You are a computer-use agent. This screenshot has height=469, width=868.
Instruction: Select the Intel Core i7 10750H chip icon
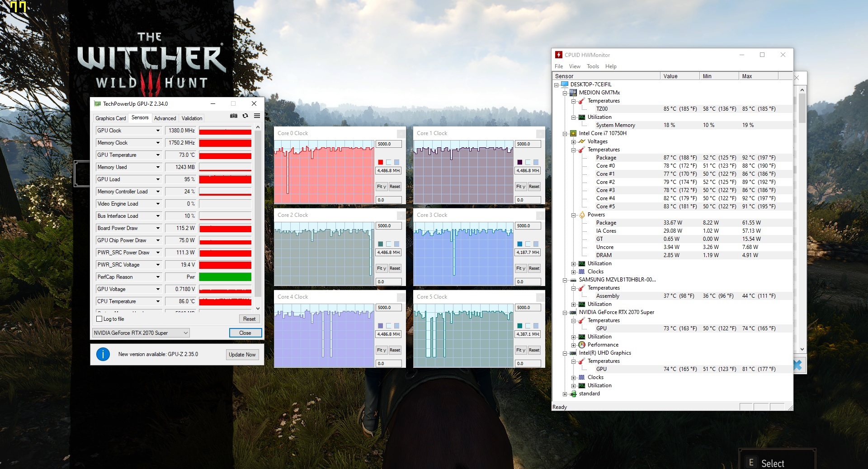(x=573, y=133)
